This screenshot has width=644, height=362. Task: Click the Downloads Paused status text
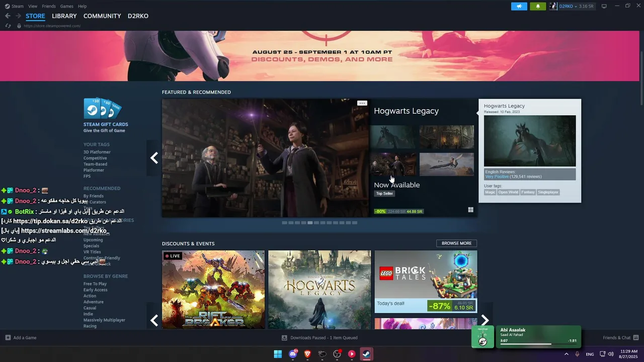coord(324,337)
